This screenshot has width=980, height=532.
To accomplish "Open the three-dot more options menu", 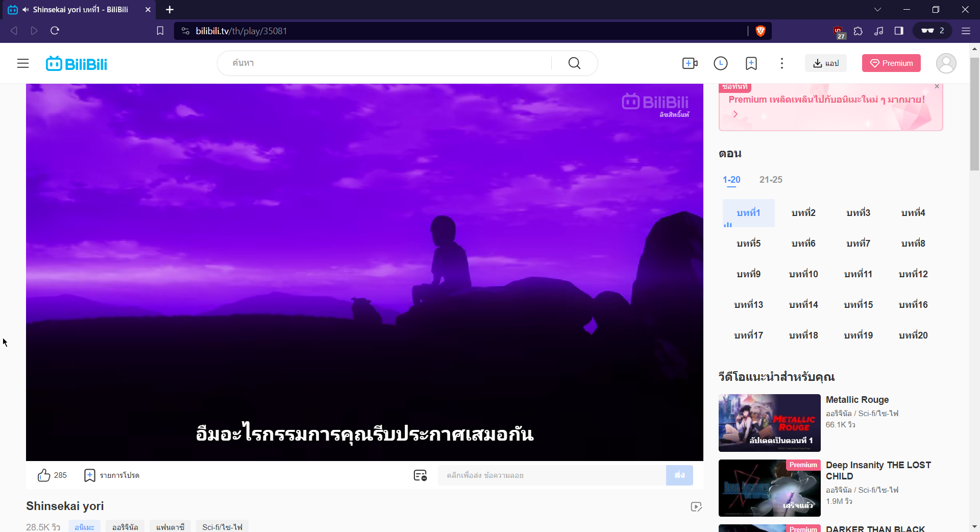I will click(782, 63).
